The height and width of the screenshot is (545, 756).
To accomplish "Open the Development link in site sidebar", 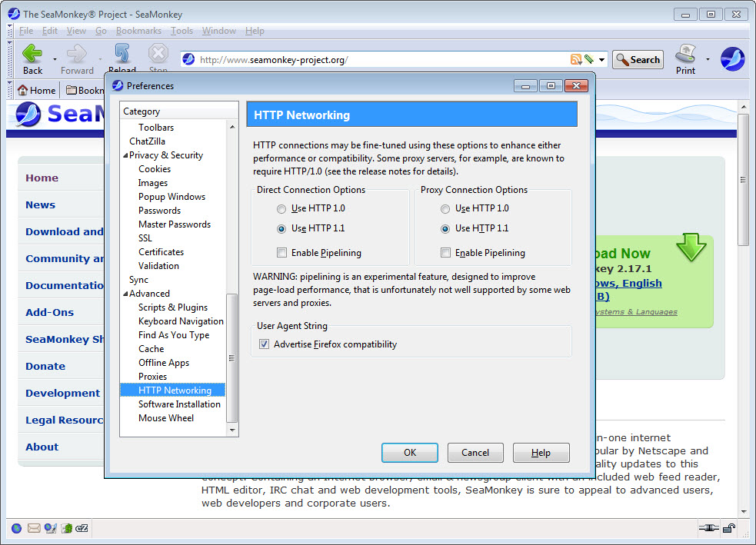I will click(62, 394).
